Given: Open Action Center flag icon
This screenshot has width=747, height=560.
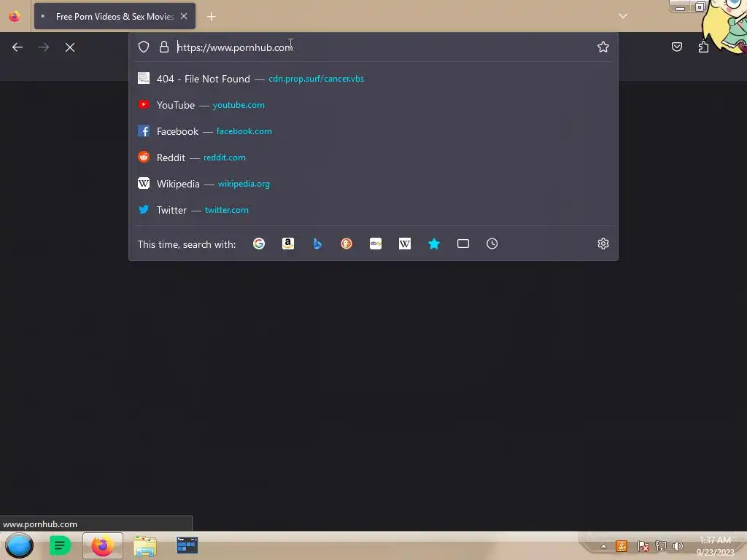Looking at the screenshot, I should [643, 546].
